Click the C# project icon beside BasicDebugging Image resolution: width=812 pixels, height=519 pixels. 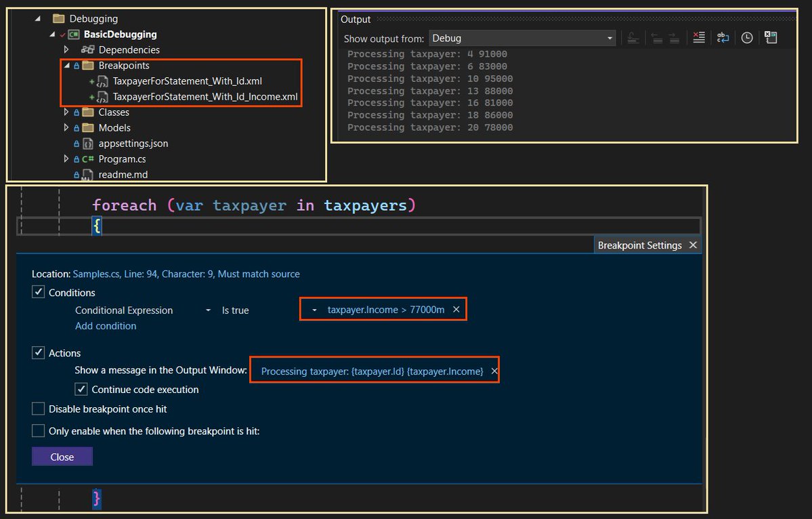[74, 34]
